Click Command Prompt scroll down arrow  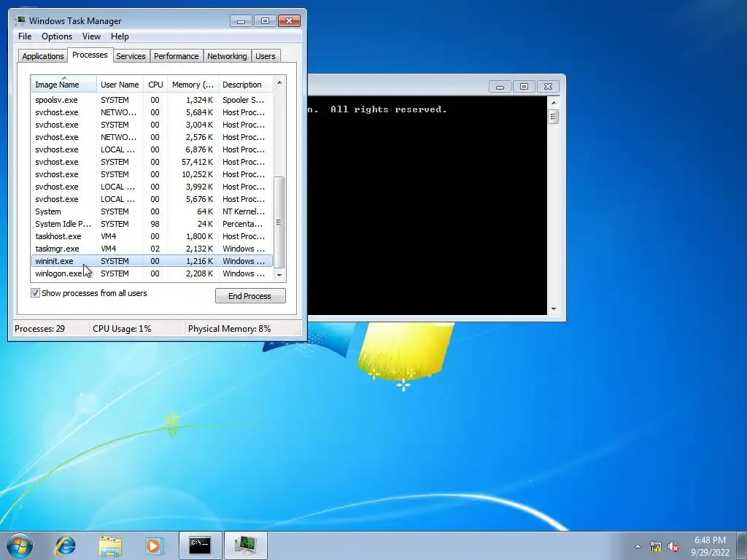coord(553,309)
